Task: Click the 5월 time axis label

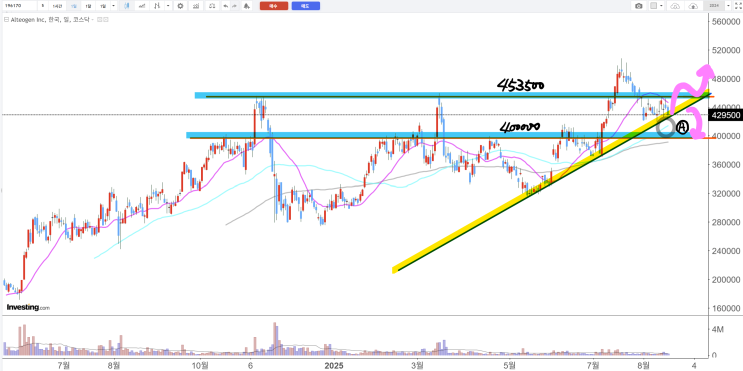Action: click(509, 366)
